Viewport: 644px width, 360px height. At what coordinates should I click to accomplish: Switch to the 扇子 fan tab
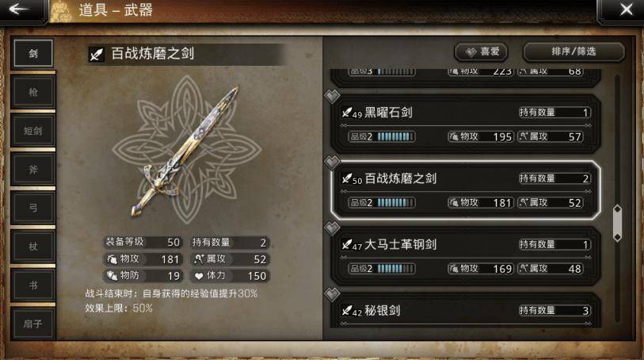pos(33,324)
